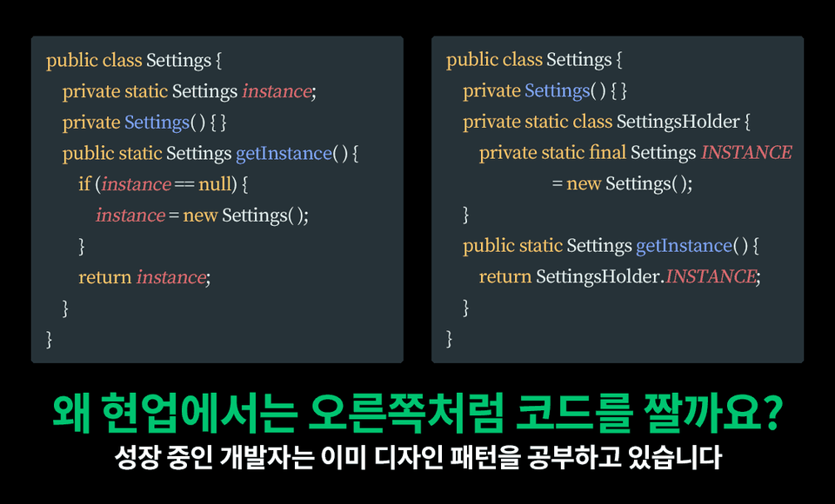Click "public static Settings getInstance() {" in right panel
The image size is (835, 504).
[x=611, y=246]
